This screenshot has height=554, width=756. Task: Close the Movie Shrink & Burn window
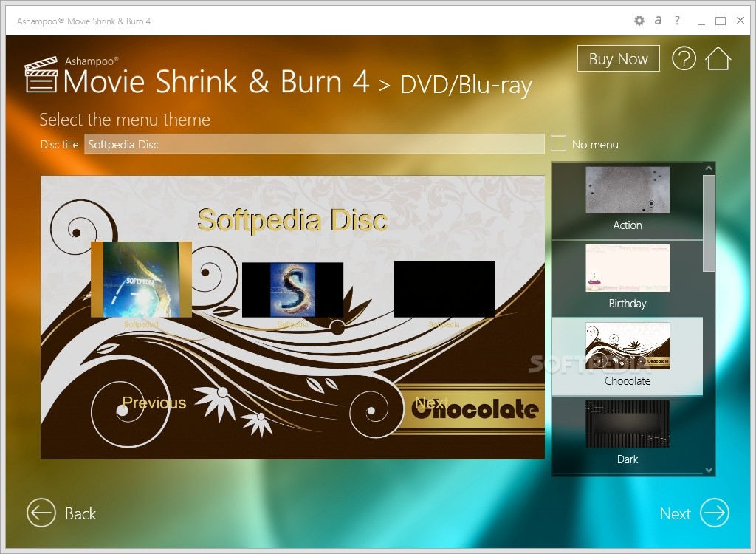tap(740, 20)
